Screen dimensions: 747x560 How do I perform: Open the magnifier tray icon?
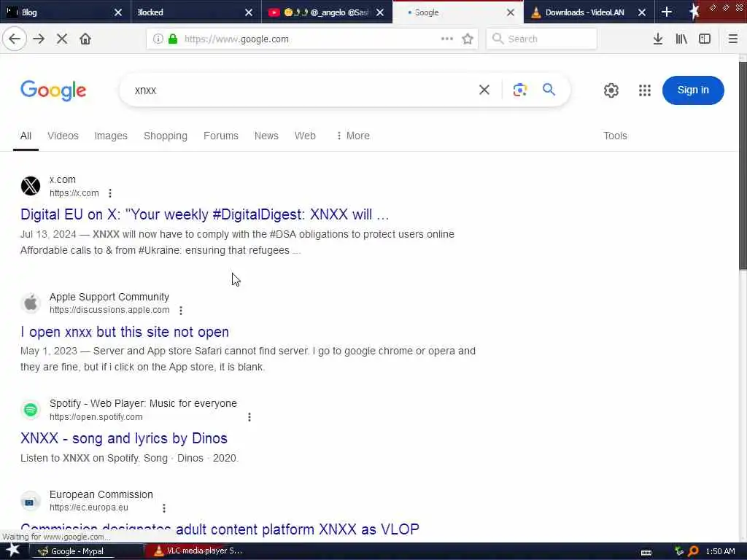694,551
